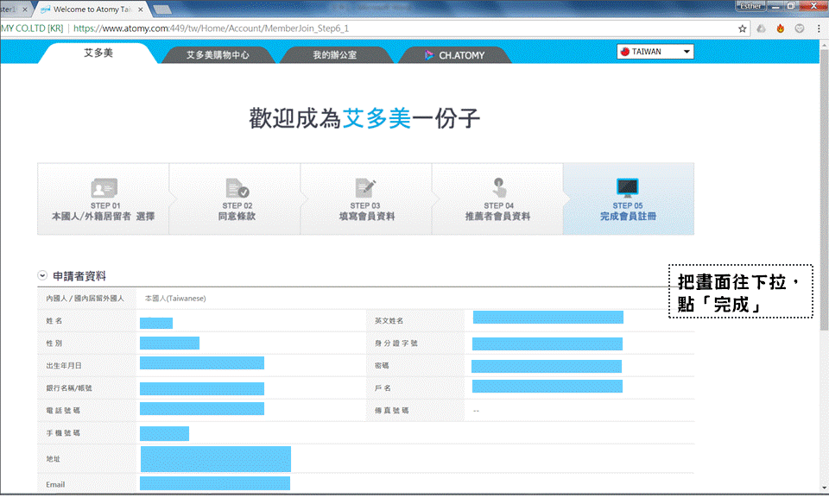The image size is (829, 504).
Task: Switch to the 艾多美 main tab
Action: [x=98, y=53]
